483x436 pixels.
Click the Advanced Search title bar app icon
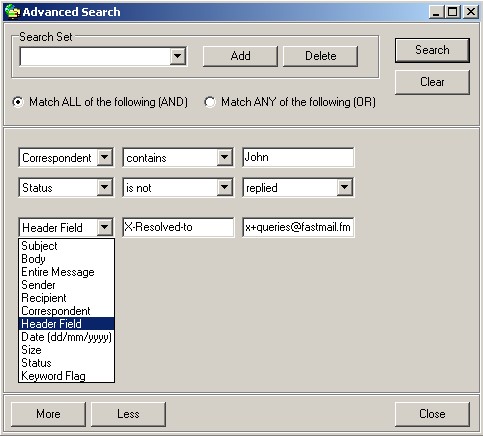click(12, 12)
